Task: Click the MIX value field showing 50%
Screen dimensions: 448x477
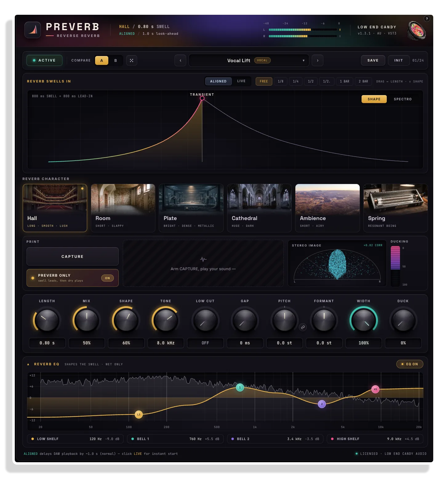Action: [x=87, y=343]
